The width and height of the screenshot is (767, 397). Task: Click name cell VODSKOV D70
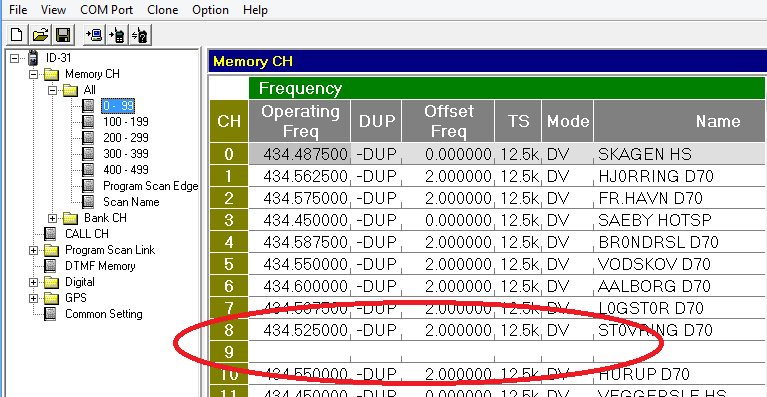click(x=680, y=265)
